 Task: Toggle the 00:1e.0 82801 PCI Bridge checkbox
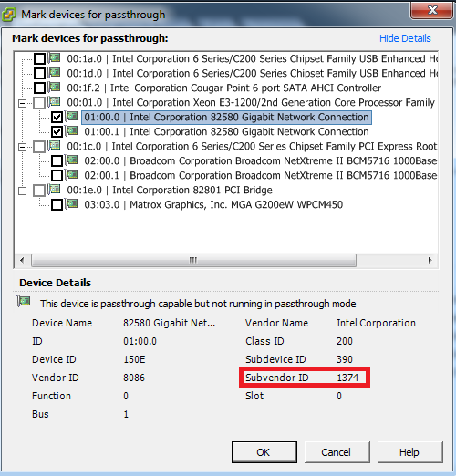(x=39, y=191)
